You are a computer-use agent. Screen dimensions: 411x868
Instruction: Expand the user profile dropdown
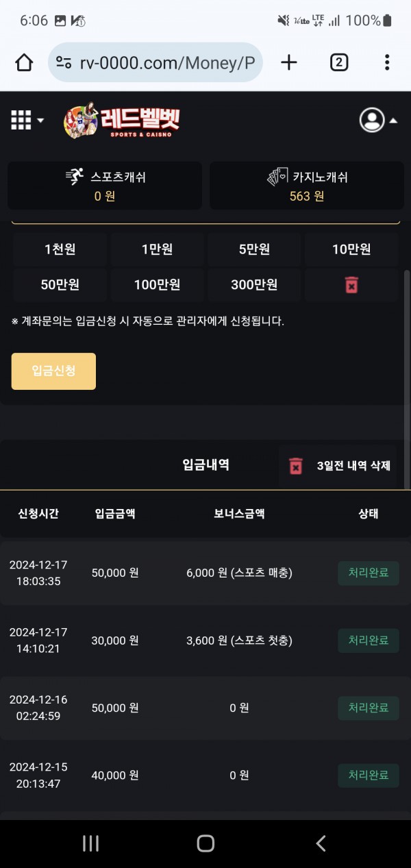click(x=378, y=121)
